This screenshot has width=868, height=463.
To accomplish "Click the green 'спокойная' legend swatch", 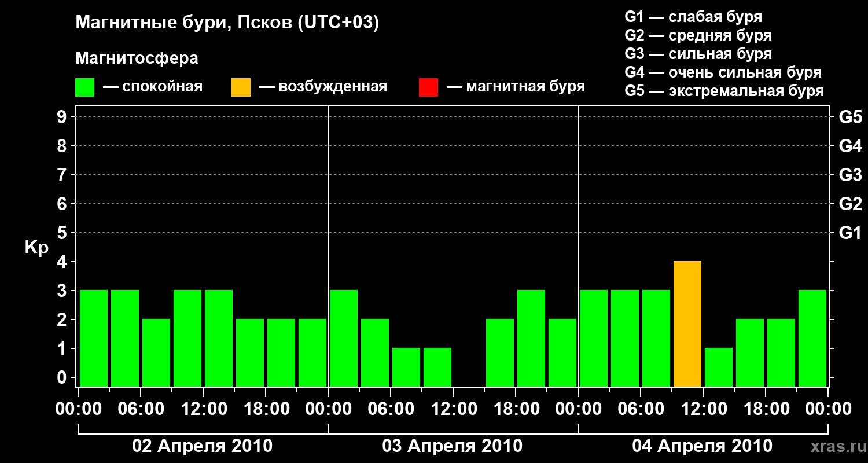I will tap(85, 87).
